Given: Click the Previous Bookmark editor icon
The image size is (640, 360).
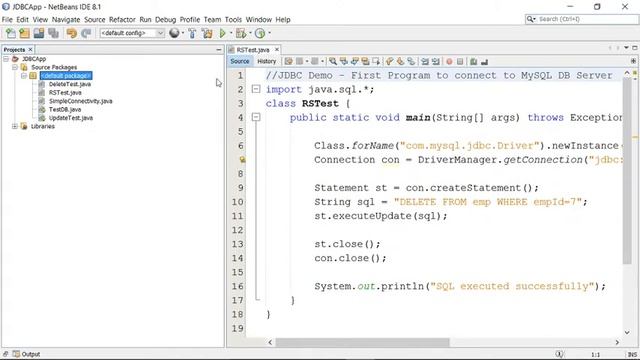Looking at the screenshot, I should pyautogui.click(x=389, y=61).
